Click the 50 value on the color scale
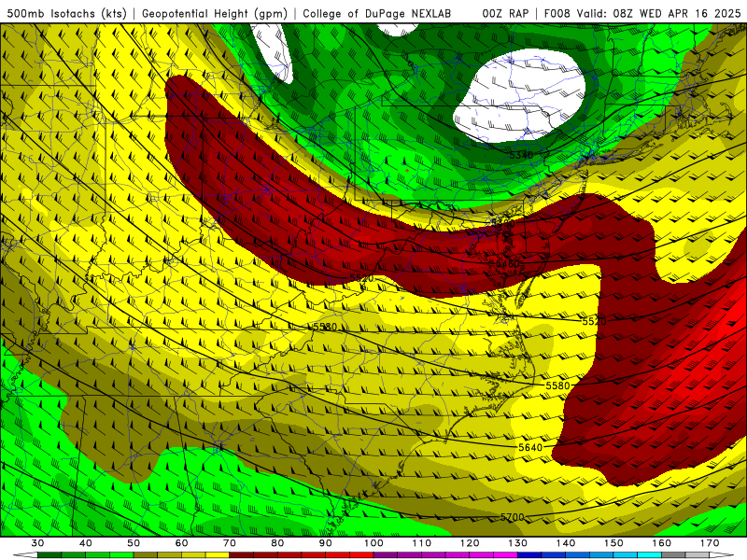The width and height of the screenshot is (747, 560). (134, 543)
